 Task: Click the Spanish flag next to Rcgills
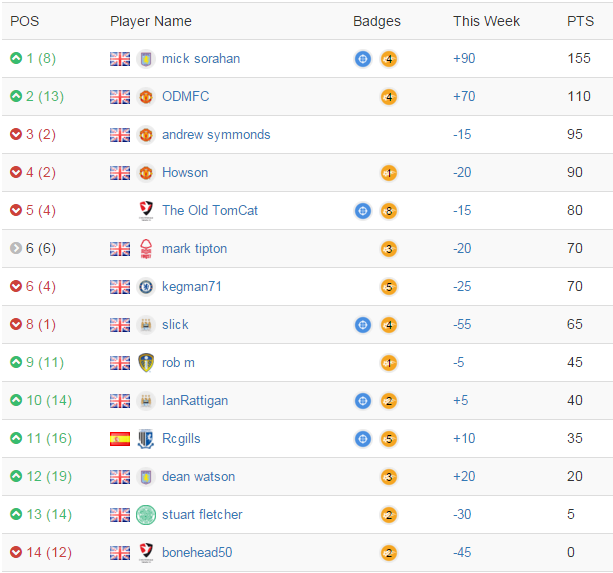coord(120,439)
